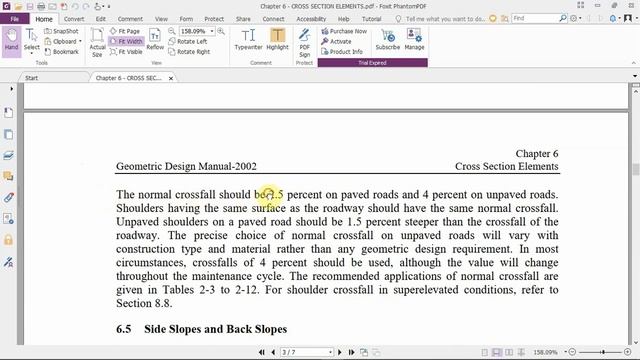Toggle the Highlight tool
The width and height of the screenshot is (640, 360).
(278, 40)
